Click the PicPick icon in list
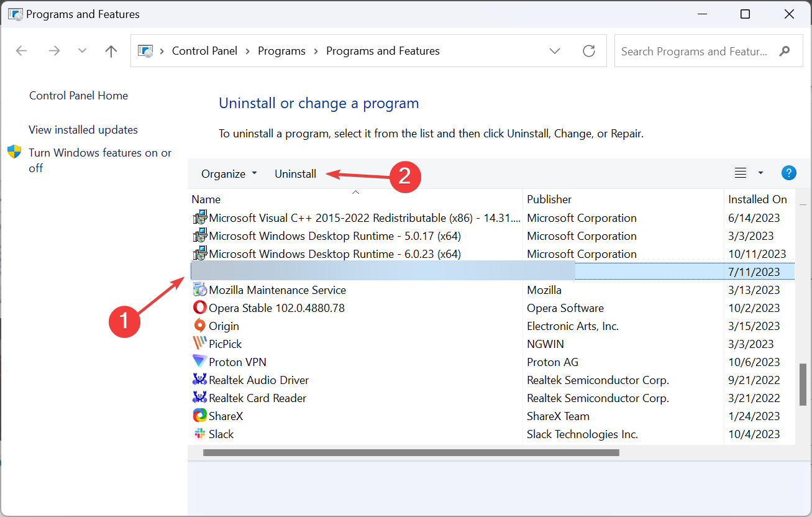The height and width of the screenshot is (517, 812). (199, 344)
